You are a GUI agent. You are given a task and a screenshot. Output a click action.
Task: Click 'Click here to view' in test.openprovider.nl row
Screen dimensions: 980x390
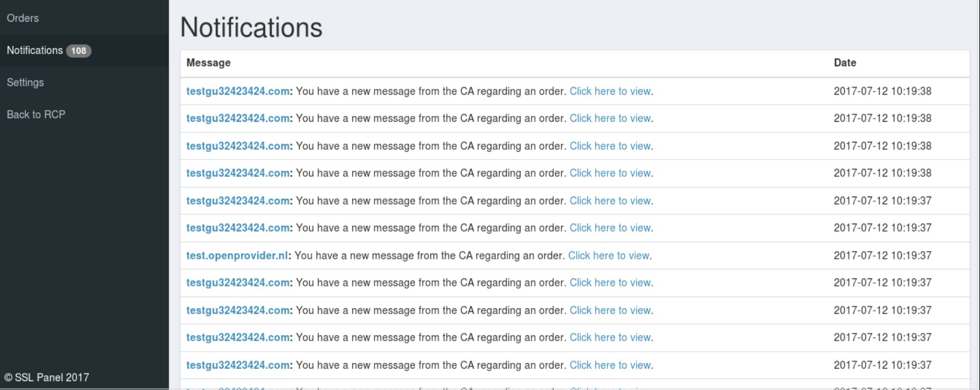(608, 255)
